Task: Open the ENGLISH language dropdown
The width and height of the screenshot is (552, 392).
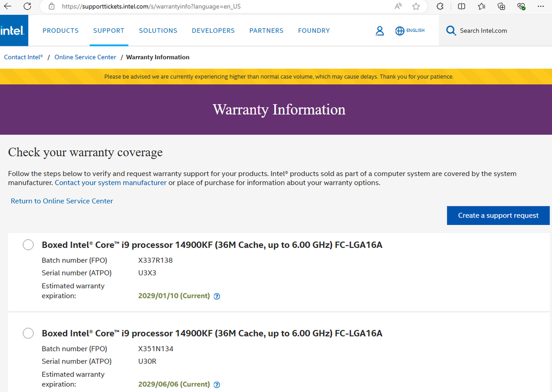Action: (415, 31)
